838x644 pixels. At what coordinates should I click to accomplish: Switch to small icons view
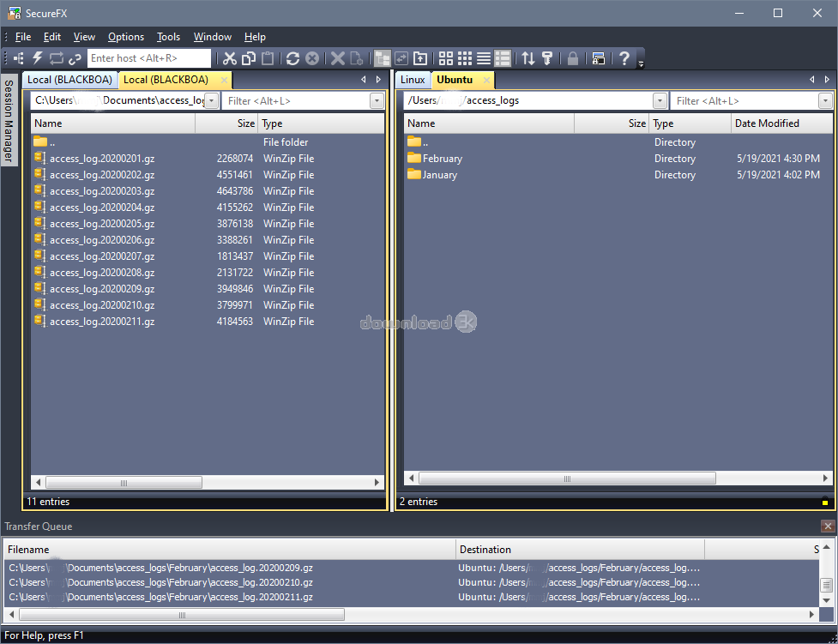[x=465, y=58]
